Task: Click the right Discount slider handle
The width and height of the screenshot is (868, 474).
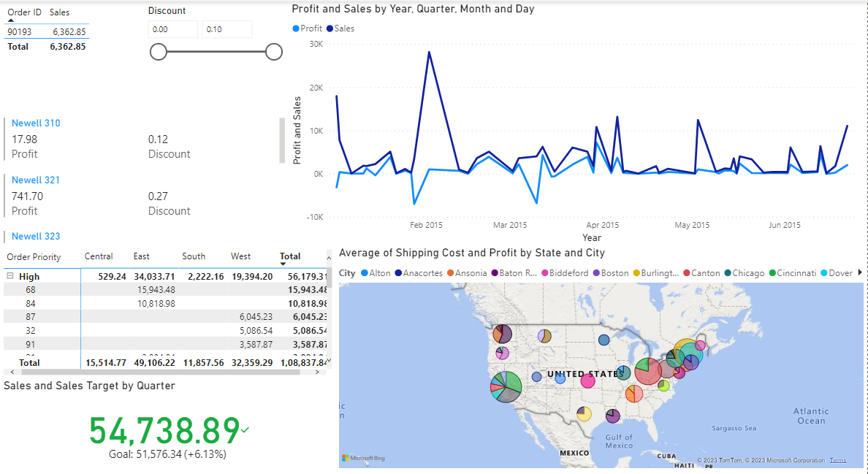Action: (x=274, y=52)
